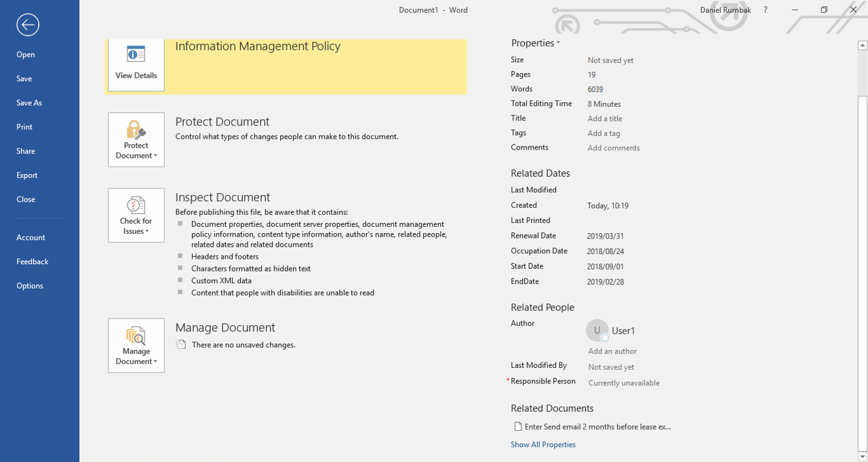Click the Information Management Policy heading
This screenshot has height=462, width=868.
(x=258, y=47)
